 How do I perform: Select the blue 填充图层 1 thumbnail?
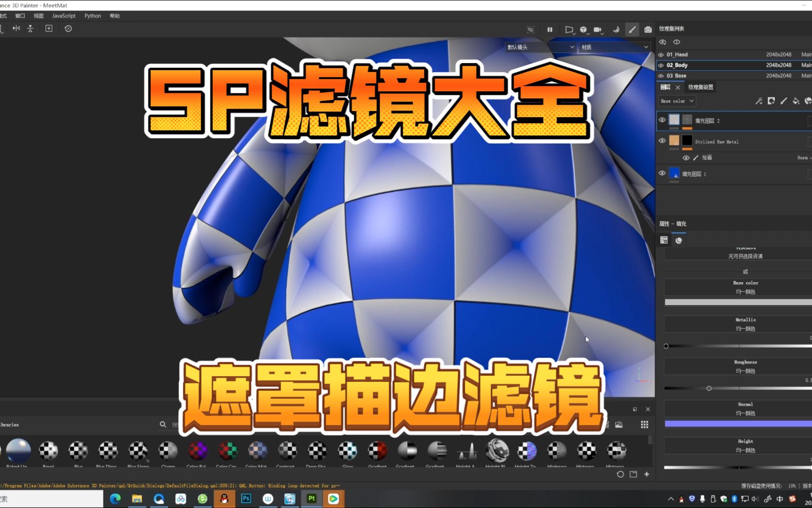[674, 173]
